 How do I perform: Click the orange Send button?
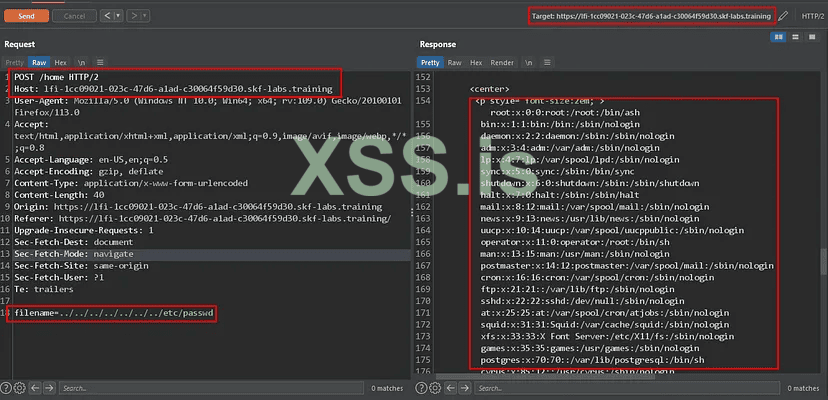click(x=26, y=16)
